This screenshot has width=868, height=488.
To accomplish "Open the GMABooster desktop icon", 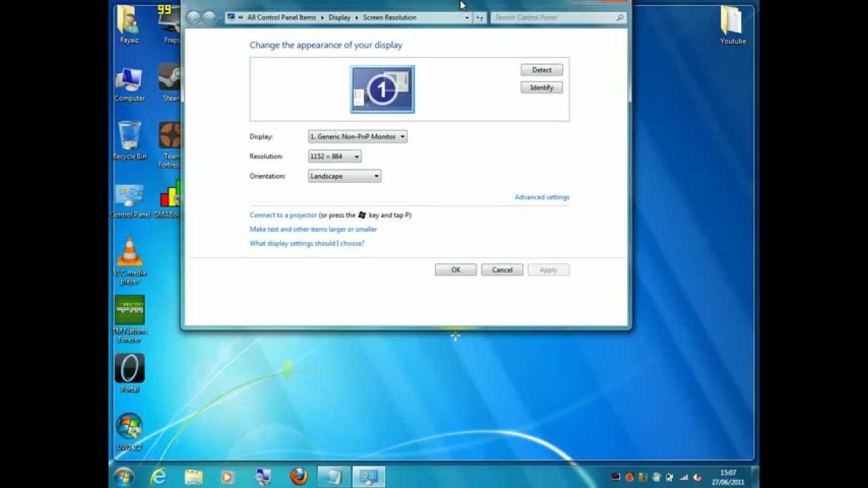I will (x=167, y=199).
